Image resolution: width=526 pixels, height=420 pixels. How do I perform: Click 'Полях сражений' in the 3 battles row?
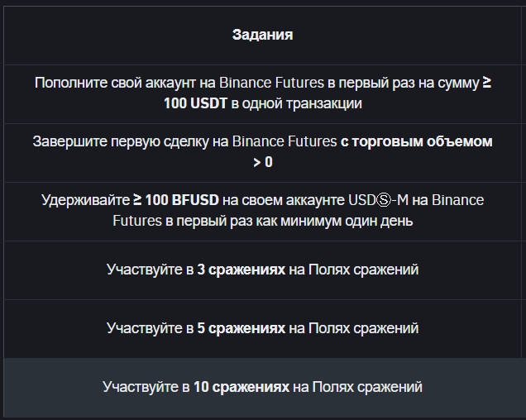coord(363,270)
